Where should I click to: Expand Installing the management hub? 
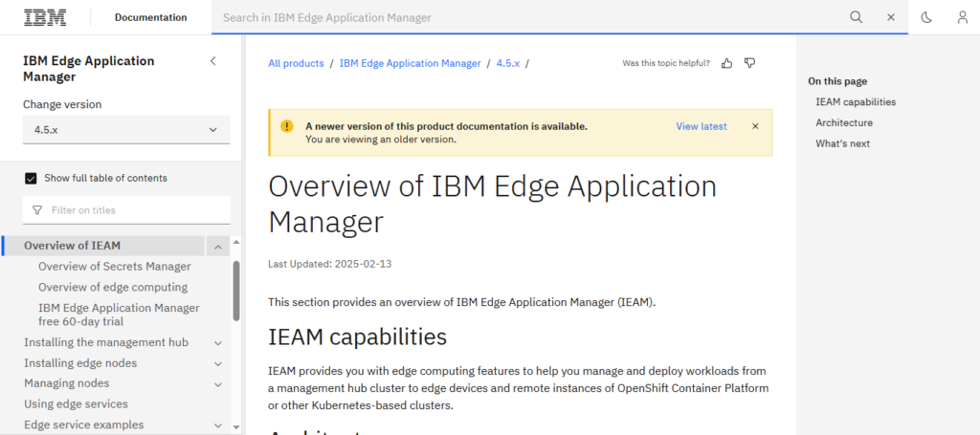pyautogui.click(x=217, y=343)
